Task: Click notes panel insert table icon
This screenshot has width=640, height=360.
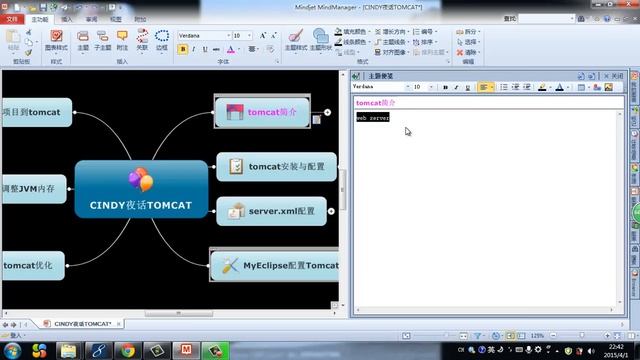Action: 581,87
